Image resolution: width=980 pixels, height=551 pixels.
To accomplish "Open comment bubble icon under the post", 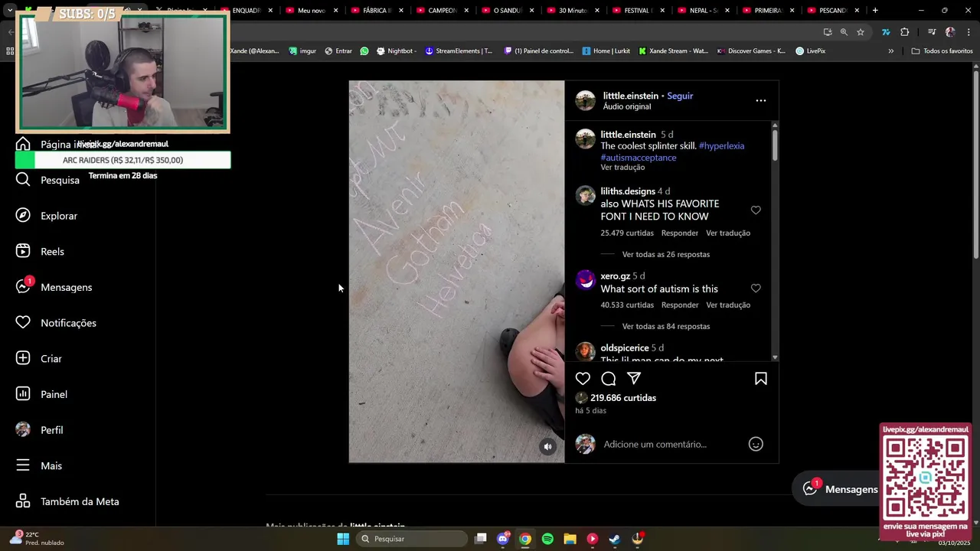I will click(609, 379).
